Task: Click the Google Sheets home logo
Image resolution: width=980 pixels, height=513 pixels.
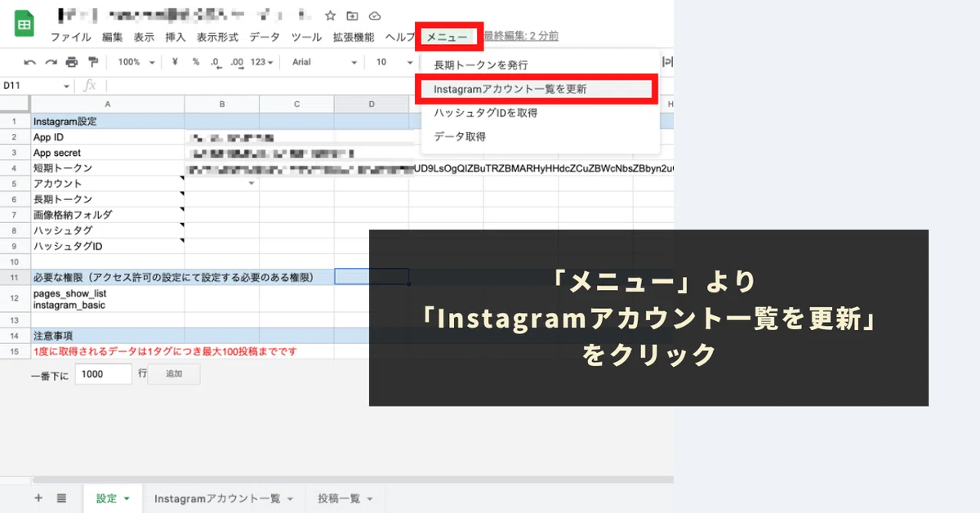Action: (24, 25)
